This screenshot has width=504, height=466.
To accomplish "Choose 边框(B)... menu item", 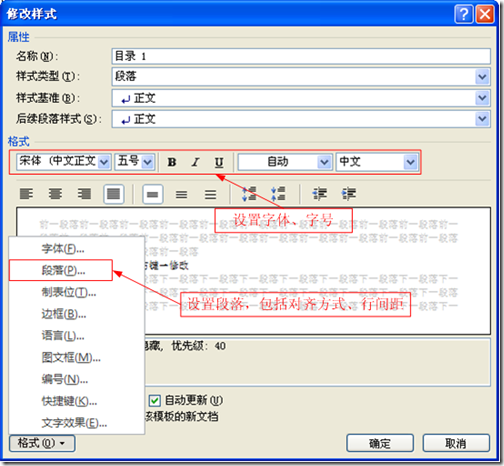I will [77, 314].
